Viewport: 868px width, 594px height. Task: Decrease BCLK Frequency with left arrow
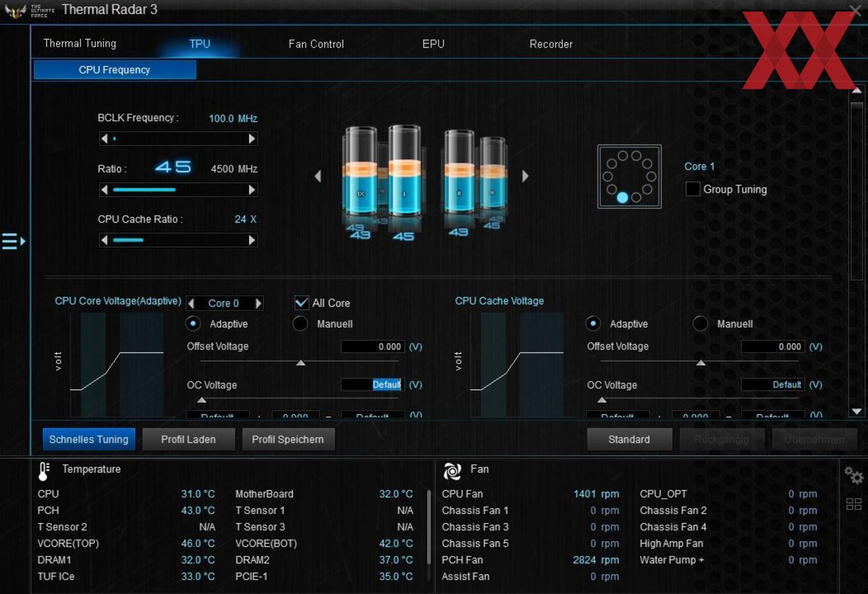[104, 138]
